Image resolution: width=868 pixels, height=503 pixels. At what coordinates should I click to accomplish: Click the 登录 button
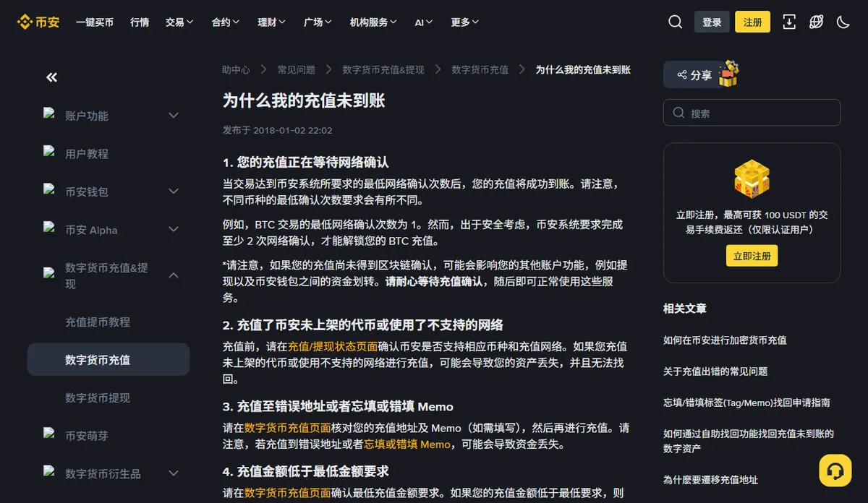[x=712, y=22]
